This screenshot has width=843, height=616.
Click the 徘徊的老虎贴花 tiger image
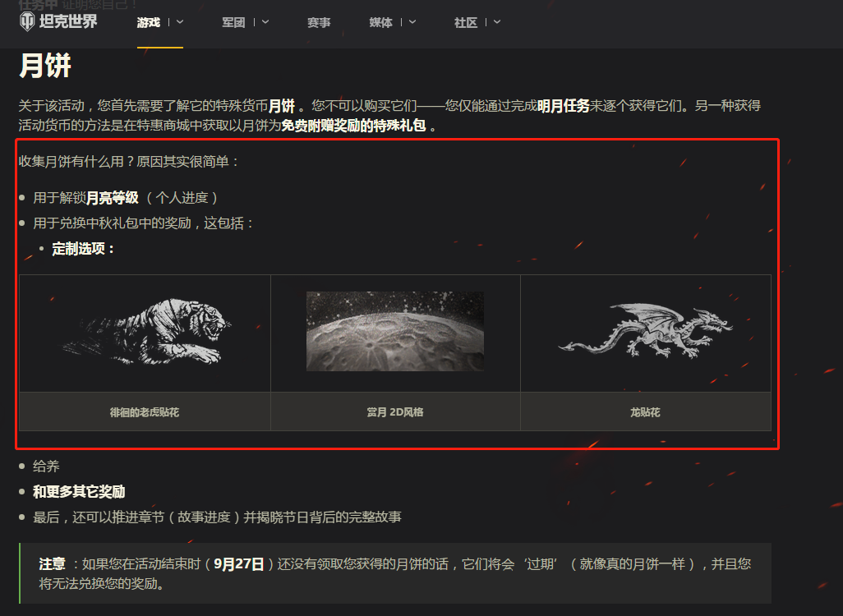(145, 332)
